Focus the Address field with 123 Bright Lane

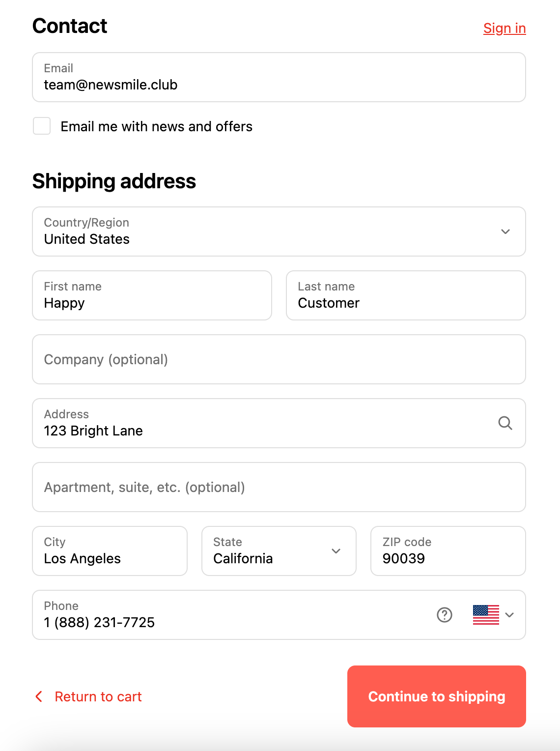[x=260, y=423]
